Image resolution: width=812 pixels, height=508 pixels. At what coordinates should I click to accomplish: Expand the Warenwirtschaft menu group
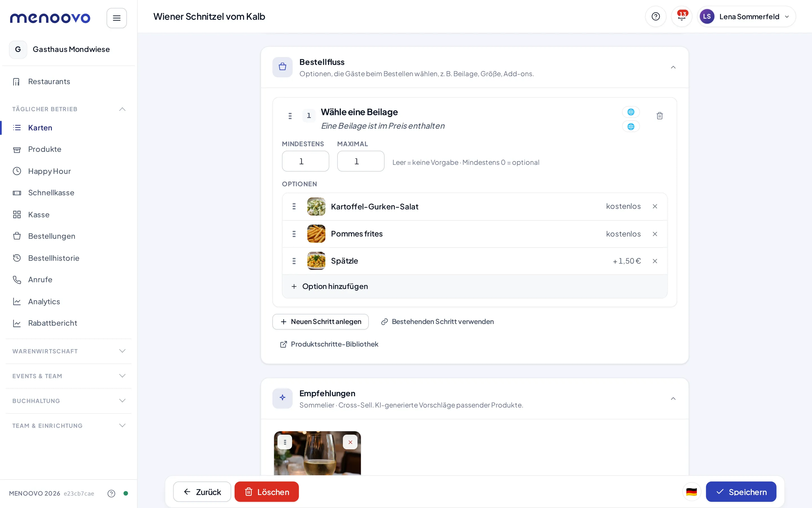[x=122, y=351]
